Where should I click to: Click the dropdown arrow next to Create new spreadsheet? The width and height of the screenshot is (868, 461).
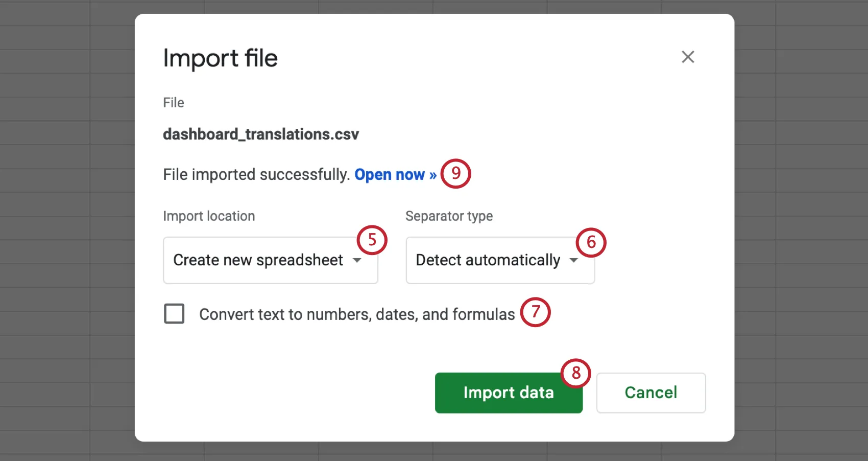click(356, 260)
